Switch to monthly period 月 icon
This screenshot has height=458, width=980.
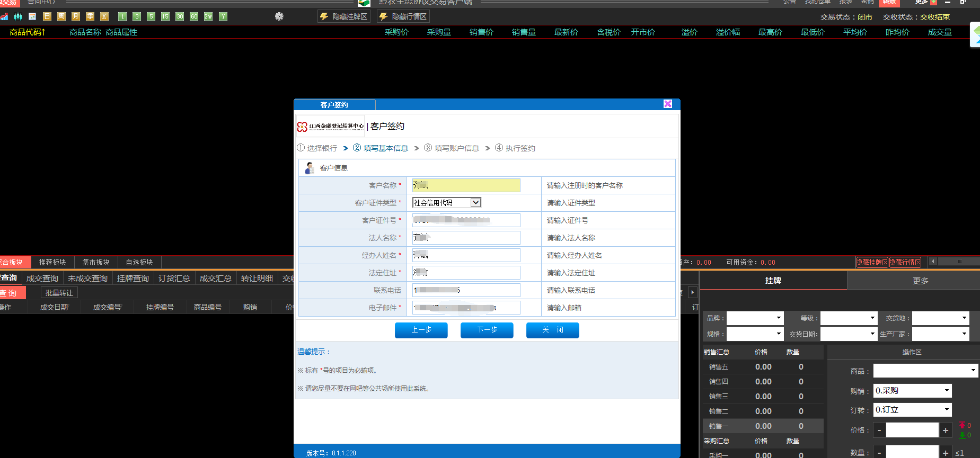point(75,16)
